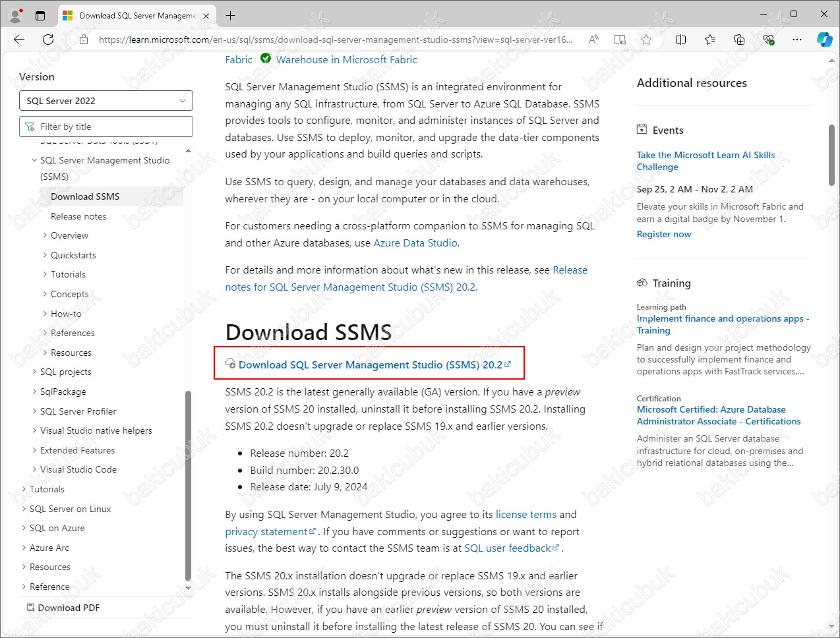Open the tab actions menu icon
Screen dimensions: 840x638
[x=40, y=15]
